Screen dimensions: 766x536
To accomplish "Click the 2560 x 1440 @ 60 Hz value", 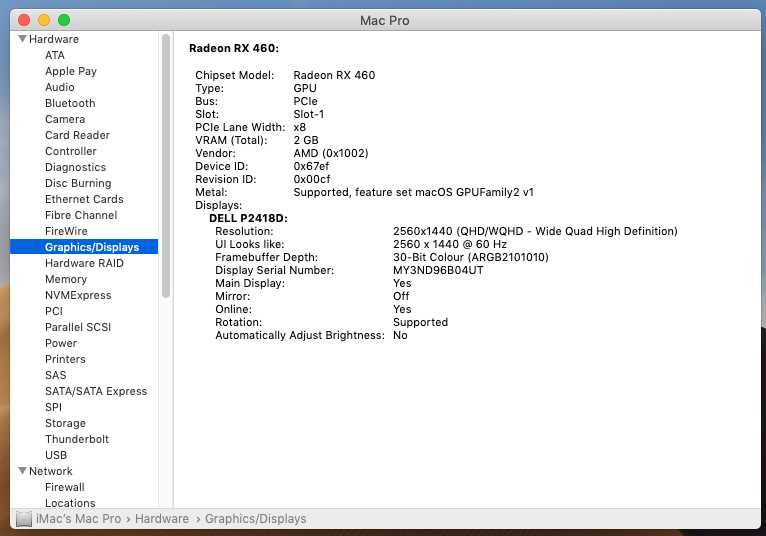I will (449, 244).
